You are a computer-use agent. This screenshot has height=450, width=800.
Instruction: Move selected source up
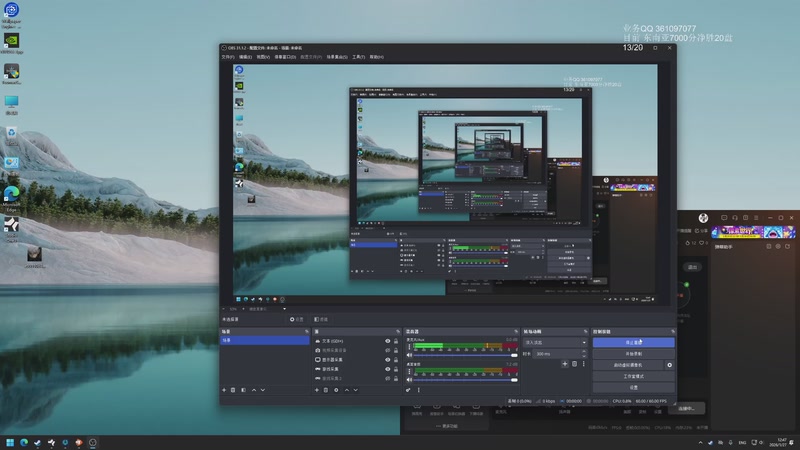347,390
